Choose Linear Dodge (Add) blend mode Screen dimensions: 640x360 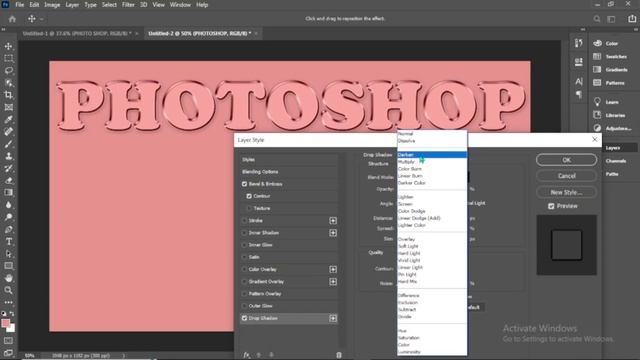point(432,218)
